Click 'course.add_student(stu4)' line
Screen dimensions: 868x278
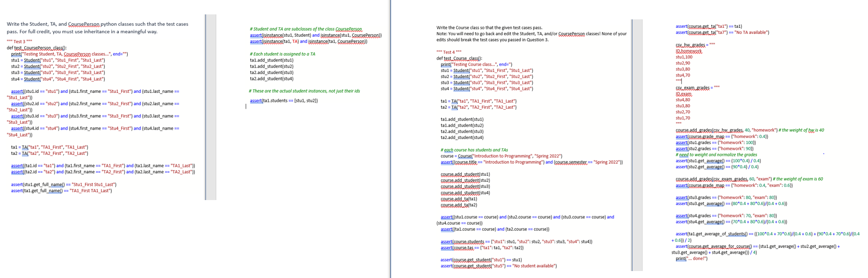coord(466,193)
